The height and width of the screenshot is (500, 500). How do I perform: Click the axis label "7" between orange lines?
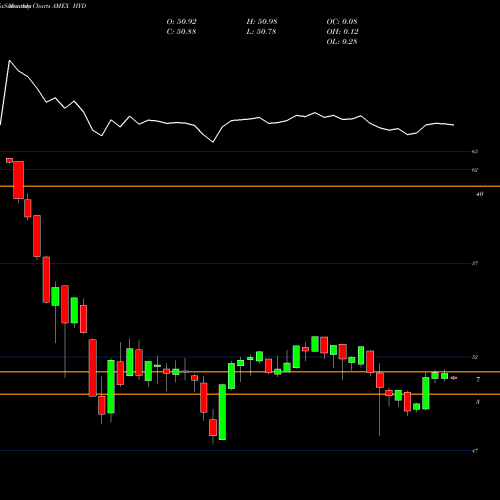click(x=478, y=379)
